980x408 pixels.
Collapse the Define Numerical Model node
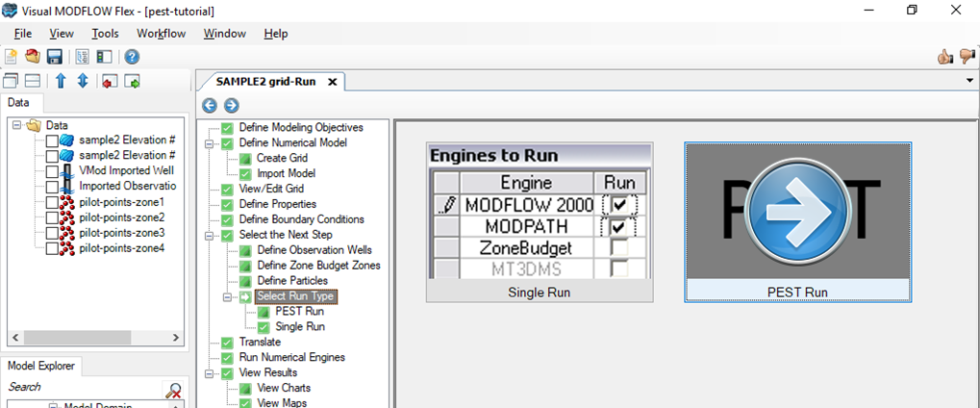pyautogui.click(x=210, y=142)
